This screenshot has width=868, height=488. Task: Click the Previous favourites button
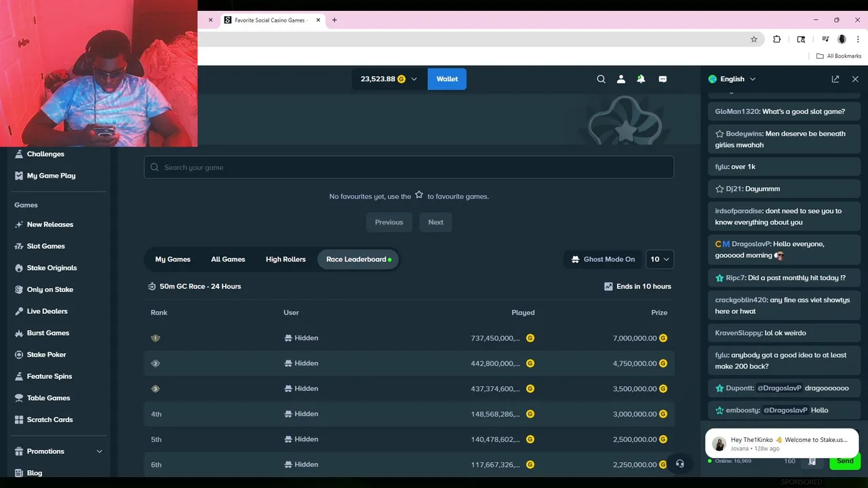point(389,222)
